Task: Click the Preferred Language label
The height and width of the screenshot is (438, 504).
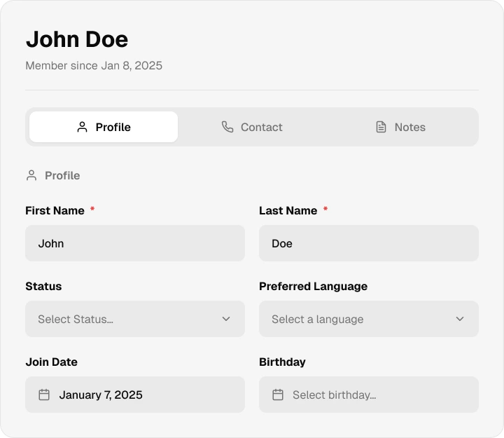Action: (x=313, y=286)
